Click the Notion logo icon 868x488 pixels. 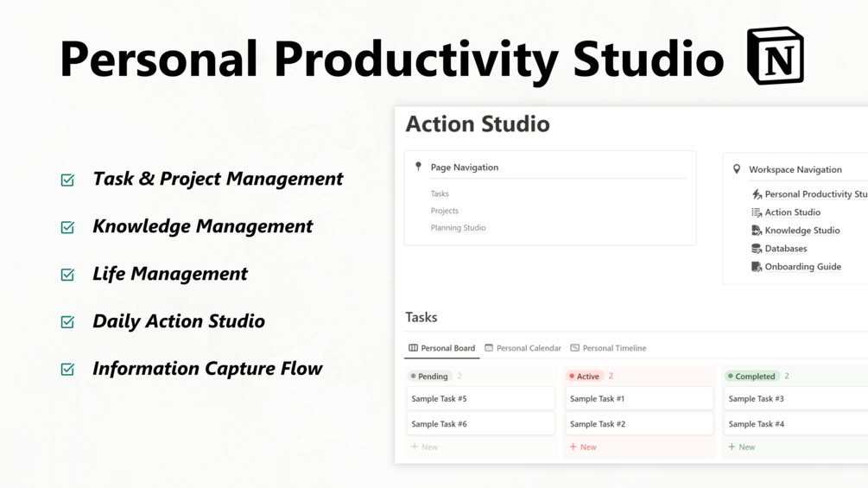coord(775,56)
